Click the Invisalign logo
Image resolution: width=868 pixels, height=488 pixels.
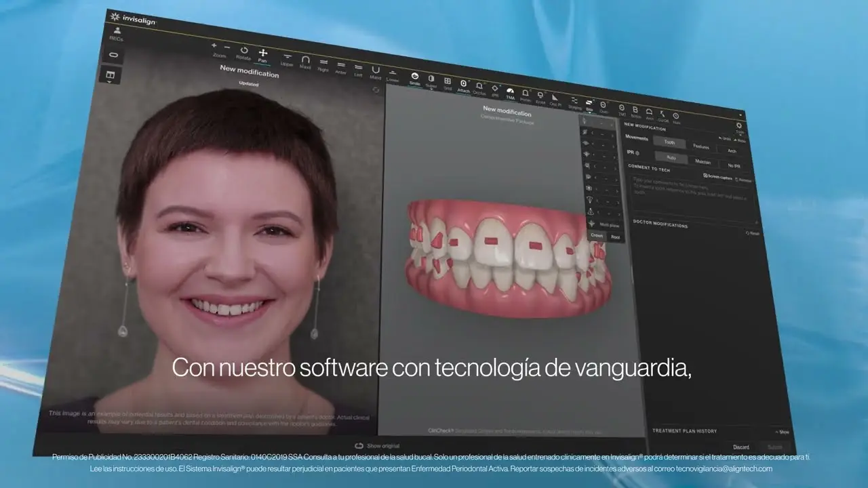(134, 18)
